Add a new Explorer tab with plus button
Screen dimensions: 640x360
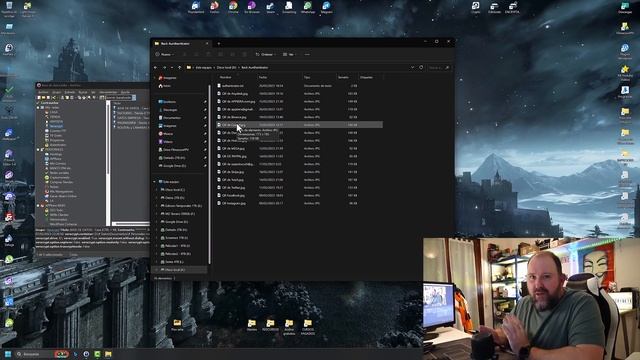219,43
